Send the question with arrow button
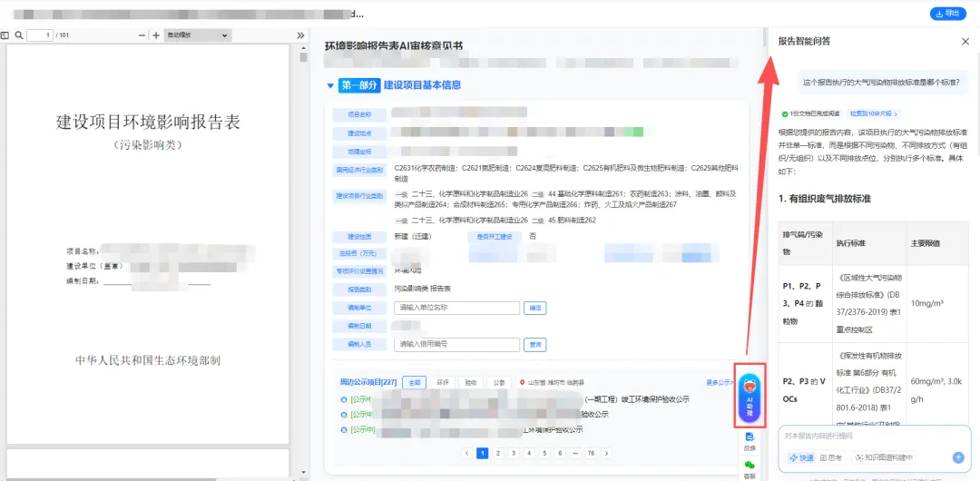980x481 pixels. (958, 457)
